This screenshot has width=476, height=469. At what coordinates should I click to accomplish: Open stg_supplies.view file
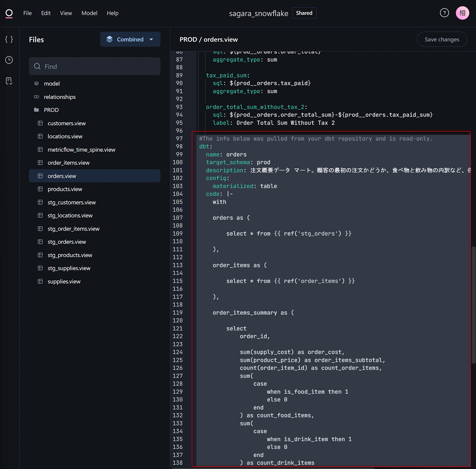pos(95,268)
